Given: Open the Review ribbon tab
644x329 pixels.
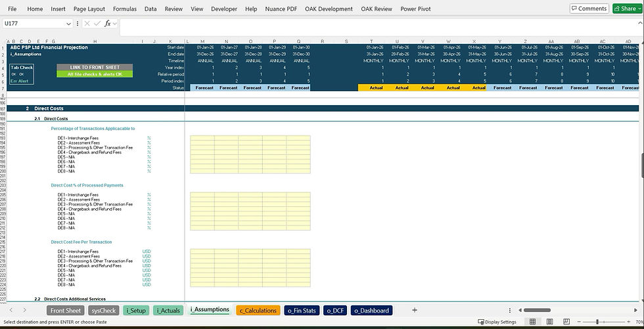Looking at the screenshot, I should [173, 9].
